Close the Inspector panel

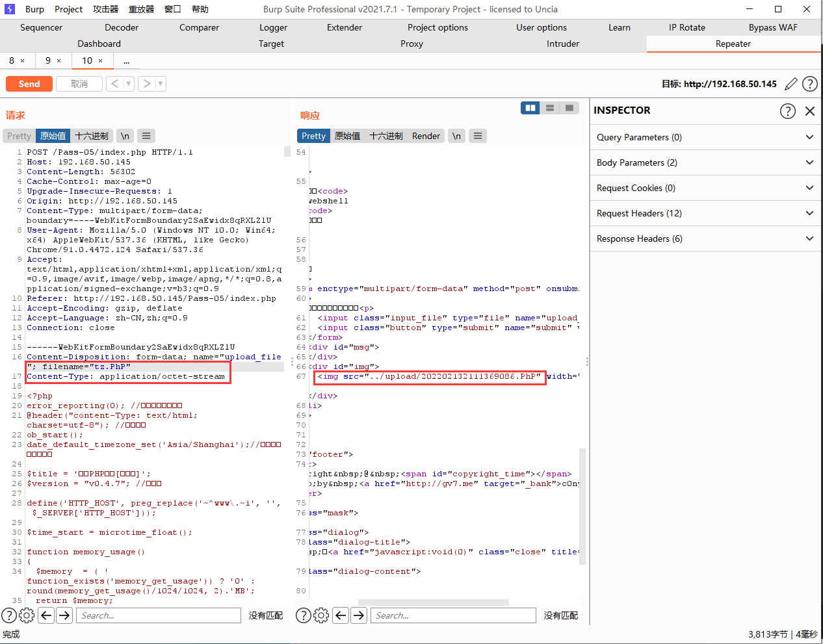pyautogui.click(x=810, y=110)
